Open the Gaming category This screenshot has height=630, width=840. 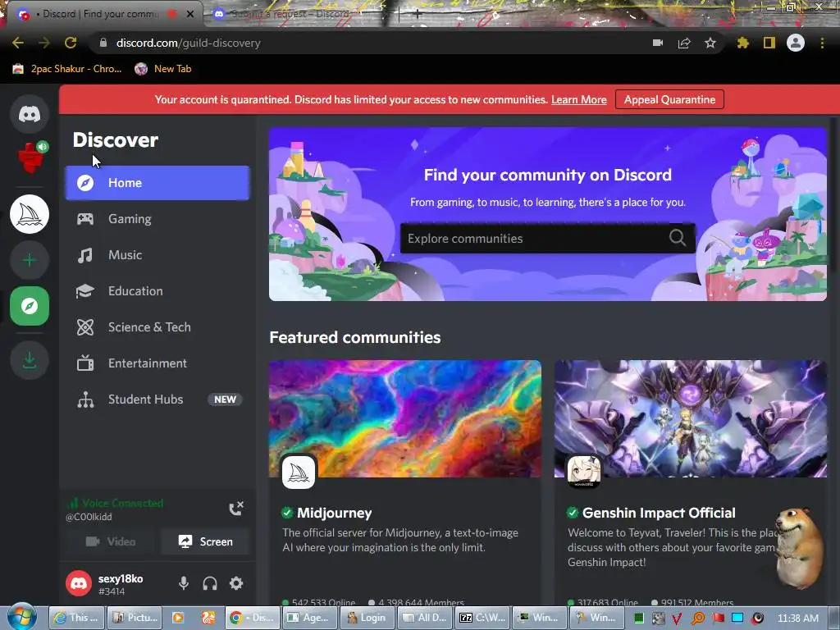point(157,218)
